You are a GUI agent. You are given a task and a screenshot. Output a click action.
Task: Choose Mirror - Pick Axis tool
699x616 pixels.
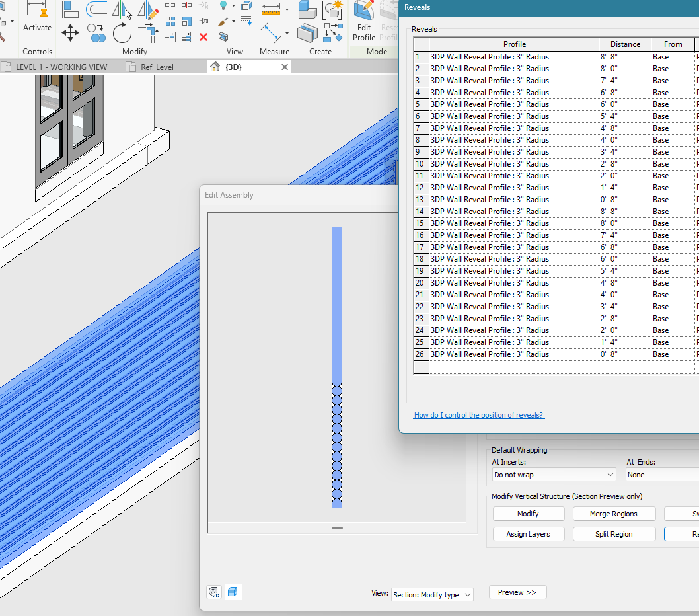pyautogui.click(x=122, y=10)
